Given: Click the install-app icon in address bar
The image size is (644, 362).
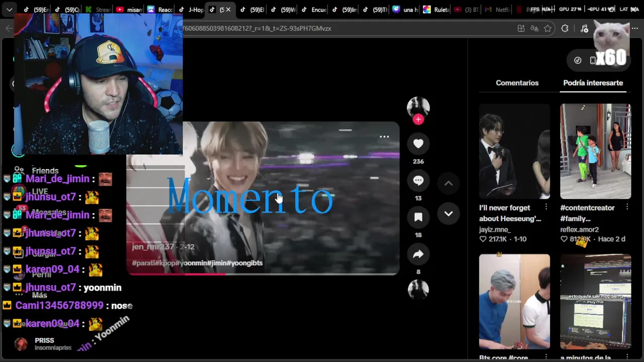Looking at the screenshot, I should 521,29.
